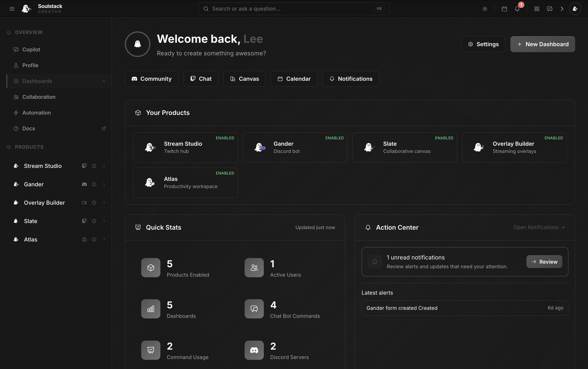
Task: Open the user avatar menu
Action: (x=575, y=9)
